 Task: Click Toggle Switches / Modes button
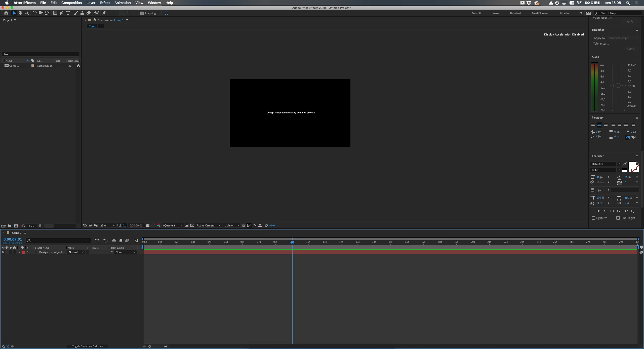coord(87,346)
